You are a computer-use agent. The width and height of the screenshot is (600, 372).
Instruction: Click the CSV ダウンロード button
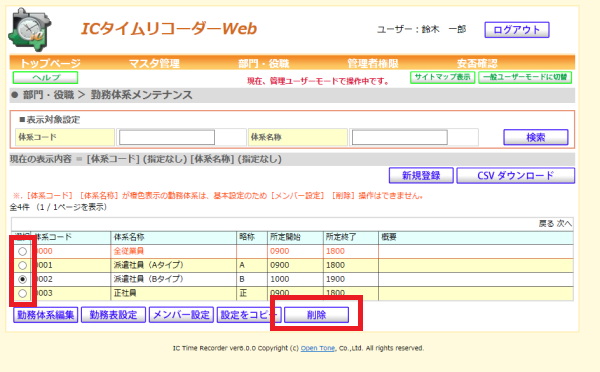515,176
